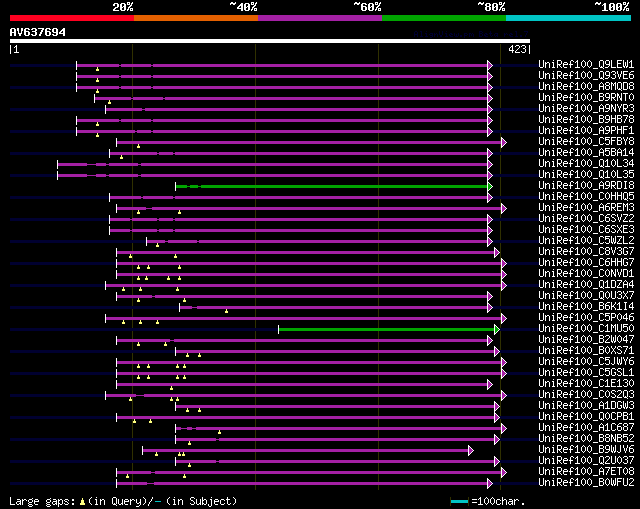
Task: Select the UniRef100_A1C687 label
Action: (x=586, y=428)
